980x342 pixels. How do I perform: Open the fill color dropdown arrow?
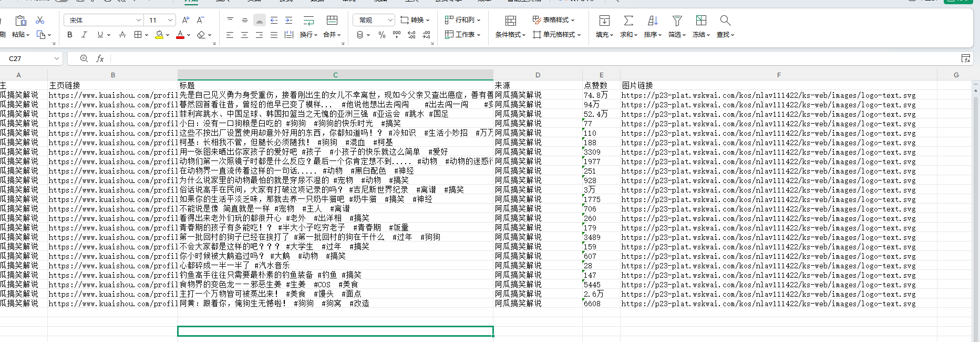pyautogui.click(x=168, y=35)
